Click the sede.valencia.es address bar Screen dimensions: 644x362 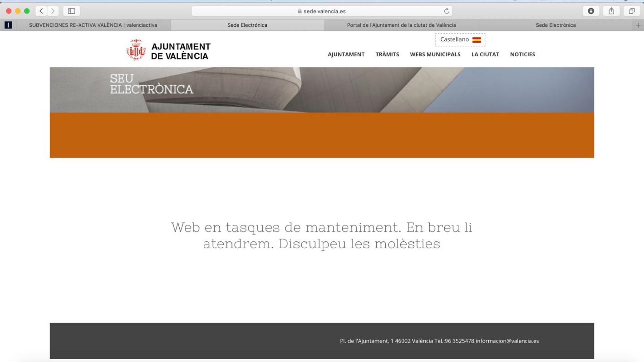point(321,11)
